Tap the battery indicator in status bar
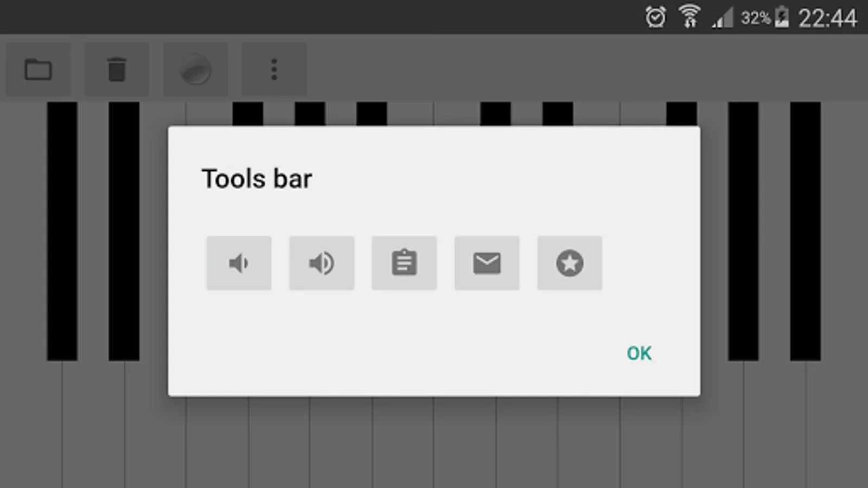 tap(782, 17)
